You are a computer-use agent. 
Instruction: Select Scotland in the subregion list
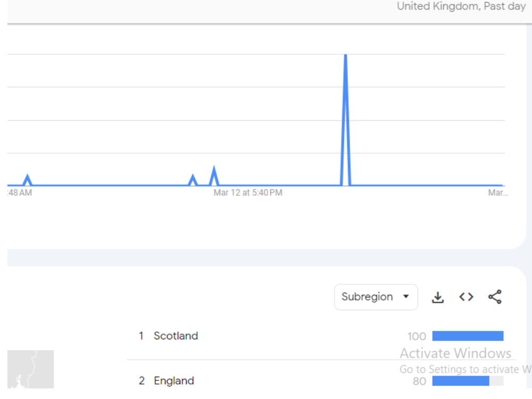pos(176,336)
